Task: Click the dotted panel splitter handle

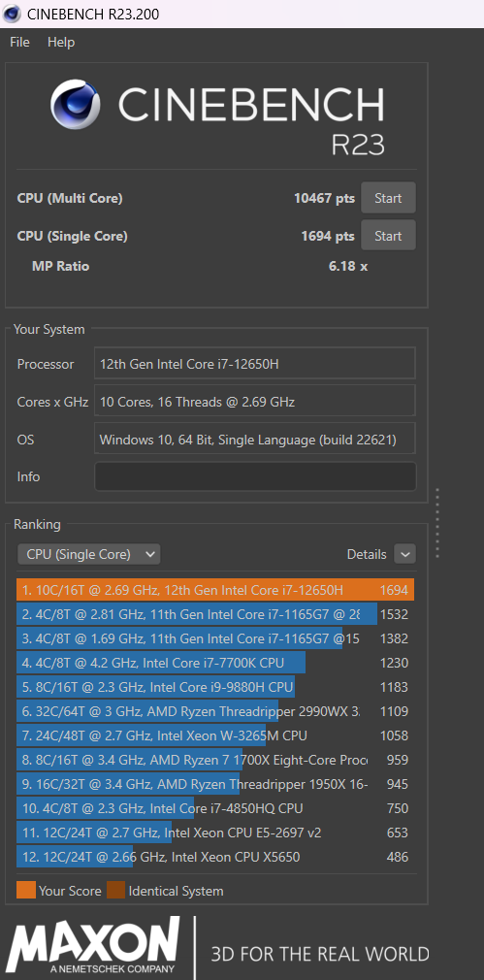Action: click(x=437, y=522)
